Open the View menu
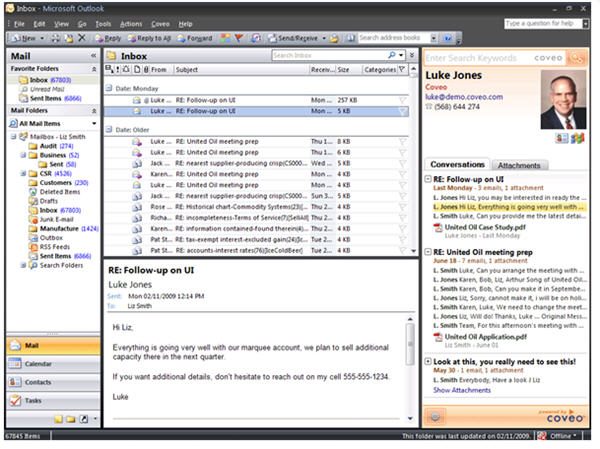600x449 pixels. (x=61, y=24)
